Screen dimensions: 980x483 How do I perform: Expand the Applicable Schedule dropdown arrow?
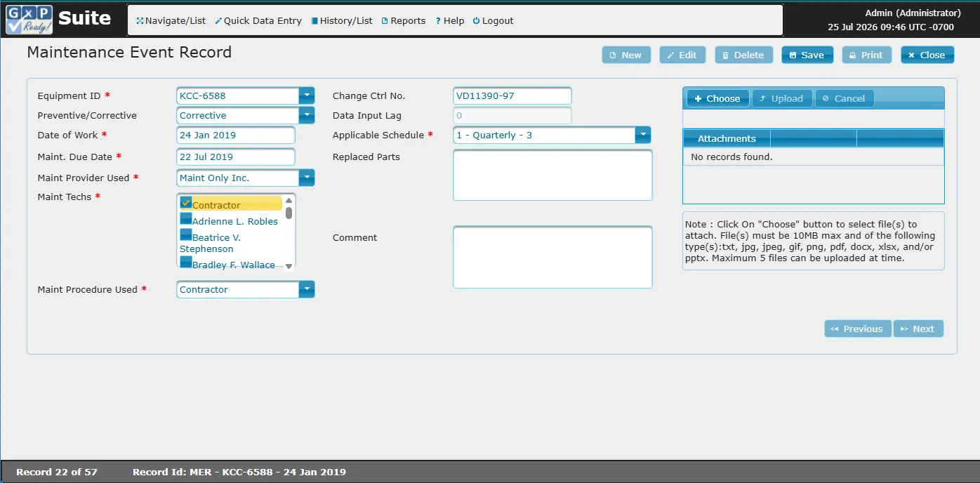point(643,135)
